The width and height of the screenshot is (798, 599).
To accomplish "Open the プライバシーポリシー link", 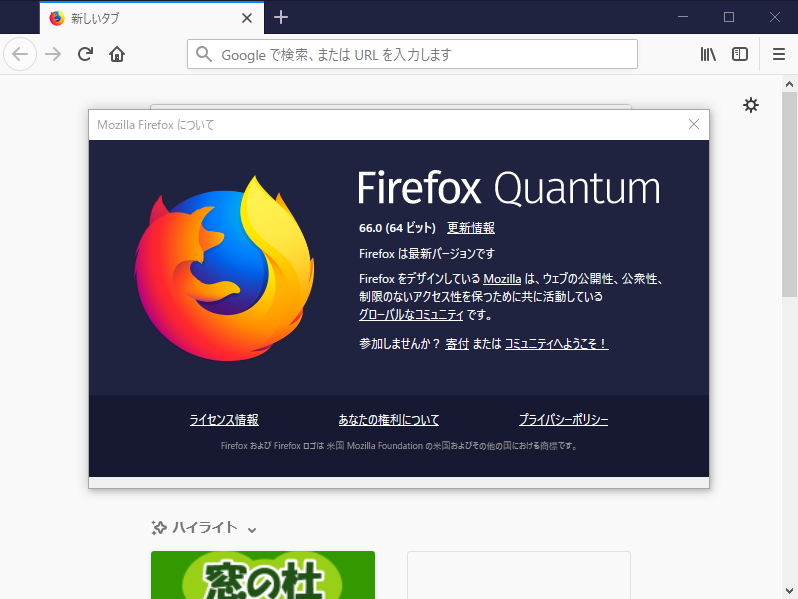I will [563, 419].
